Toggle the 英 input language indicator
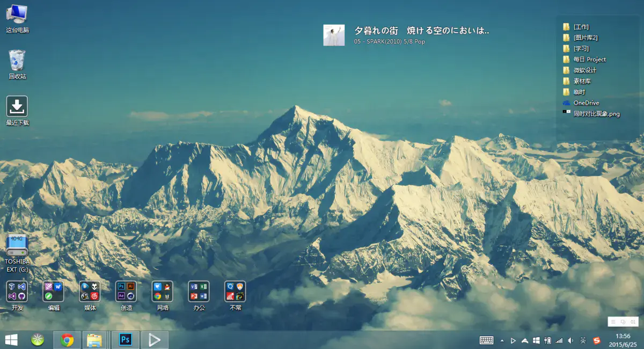 (x=583, y=340)
